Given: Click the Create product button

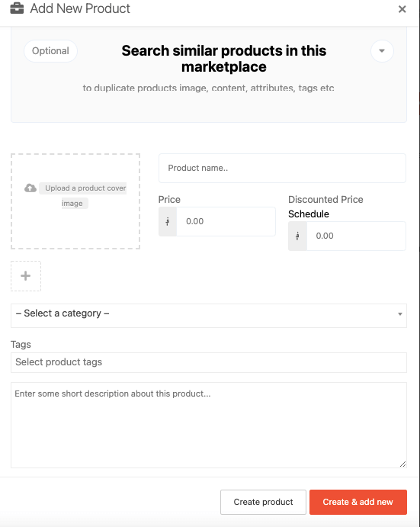Looking at the screenshot, I should 263,502.
